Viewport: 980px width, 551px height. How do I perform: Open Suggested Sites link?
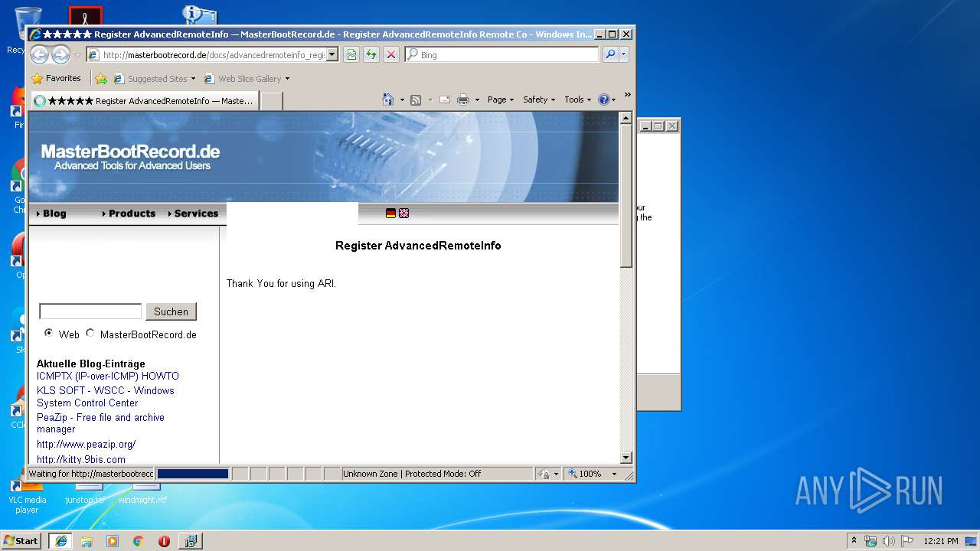coord(155,78)
